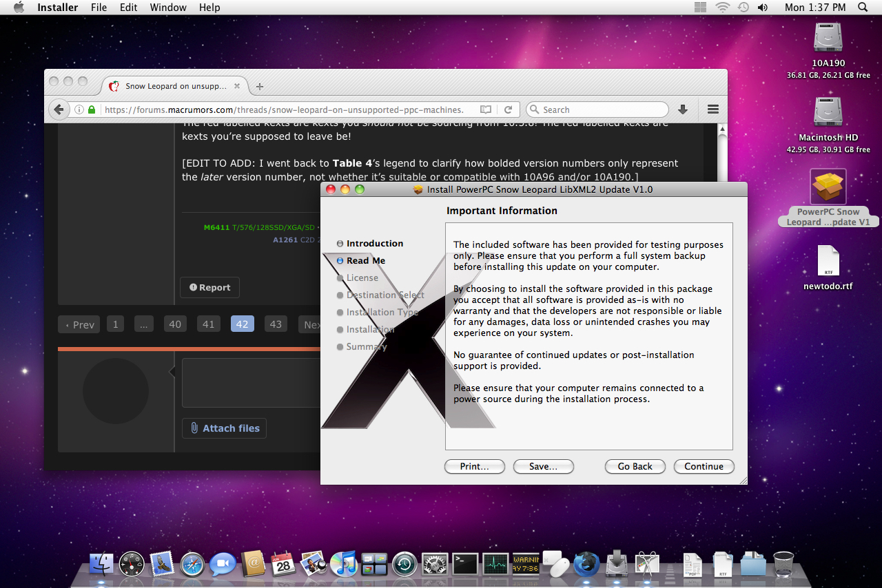Open the Apple menu
Viewport: 882px width, 588px height.
(x=18, y=8)
